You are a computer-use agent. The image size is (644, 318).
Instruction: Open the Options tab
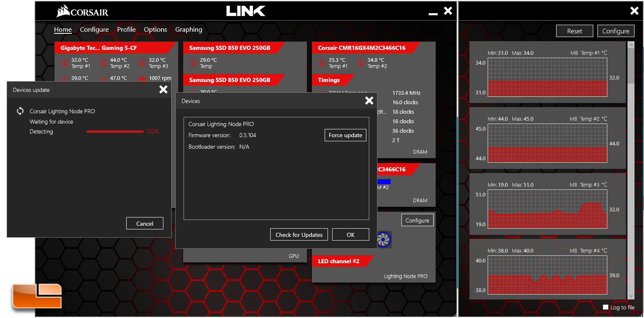point(156,30)
